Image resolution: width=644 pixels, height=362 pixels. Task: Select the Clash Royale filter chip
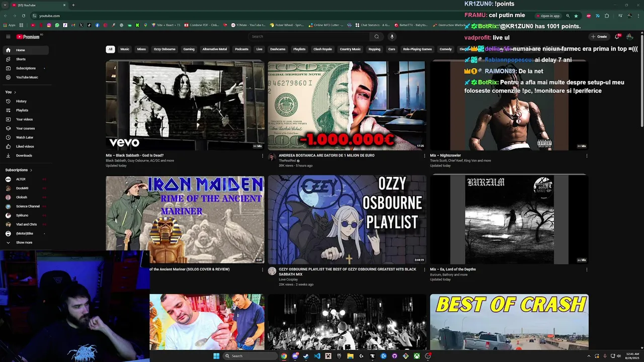[x=323, y=49]
